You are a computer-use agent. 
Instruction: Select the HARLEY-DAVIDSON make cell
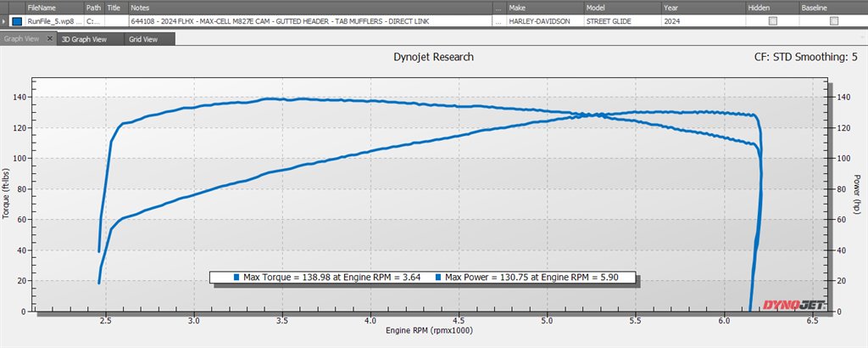pyautogui.click(x=545, y=21)
